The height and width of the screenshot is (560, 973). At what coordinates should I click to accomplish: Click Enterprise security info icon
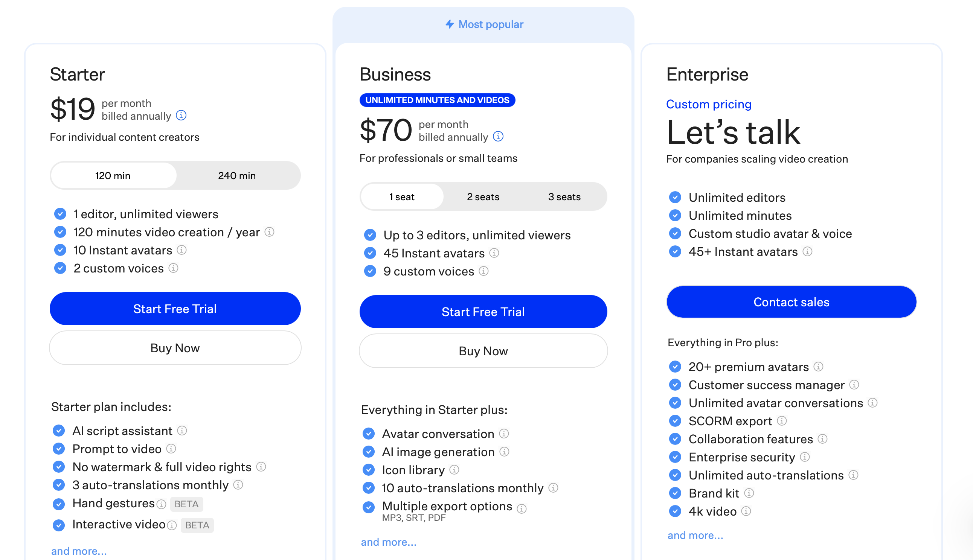coord(804,457)
